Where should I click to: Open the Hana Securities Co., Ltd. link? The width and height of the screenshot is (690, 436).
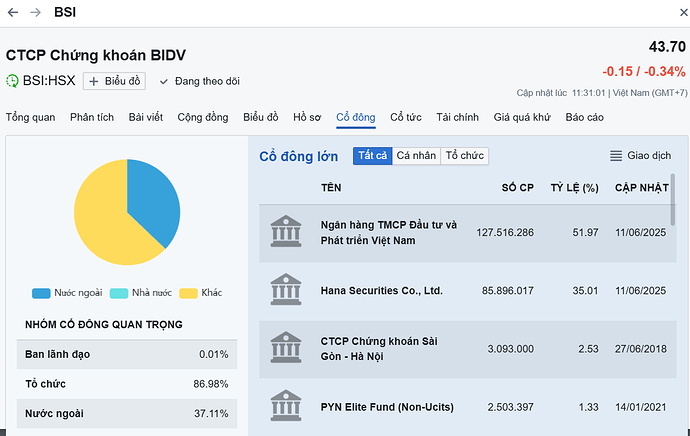click(x=381, y=291)
